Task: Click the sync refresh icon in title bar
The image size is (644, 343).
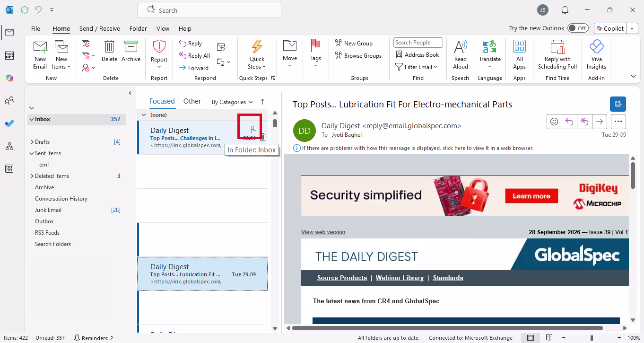Action: tap(24, 10)
